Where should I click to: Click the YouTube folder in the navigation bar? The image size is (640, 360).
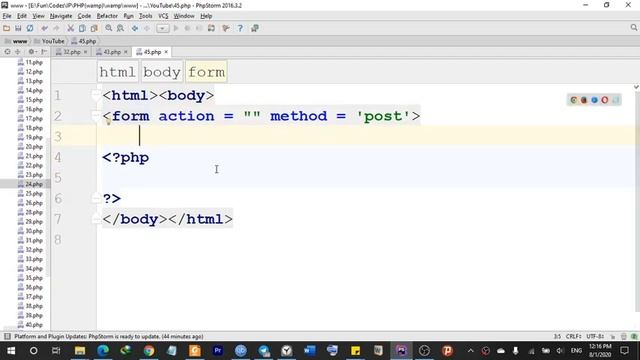49,41
